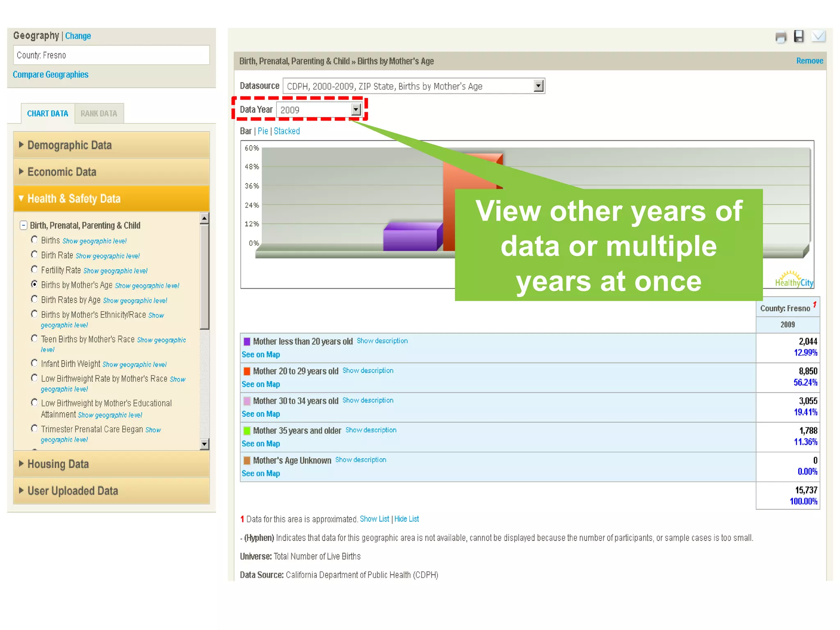Click the print icon
Viewport: 840px width, 630px height.
[781, 37]
